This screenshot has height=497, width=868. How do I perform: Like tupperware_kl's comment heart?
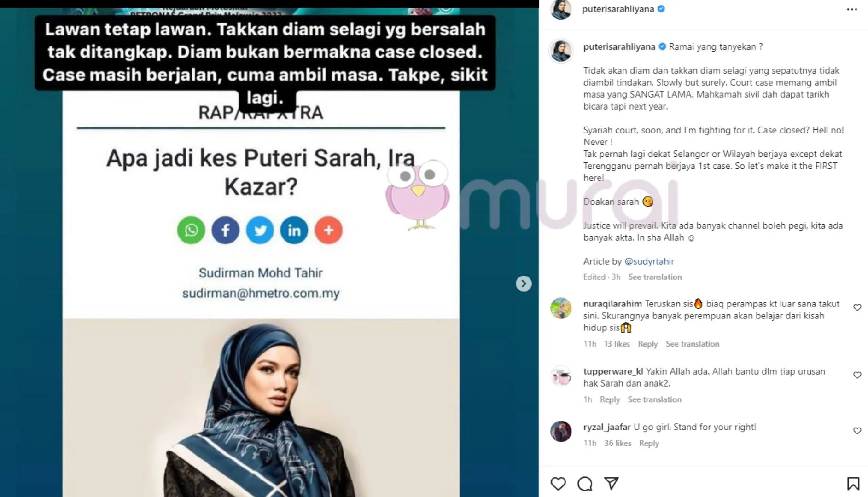coord(857,375)
